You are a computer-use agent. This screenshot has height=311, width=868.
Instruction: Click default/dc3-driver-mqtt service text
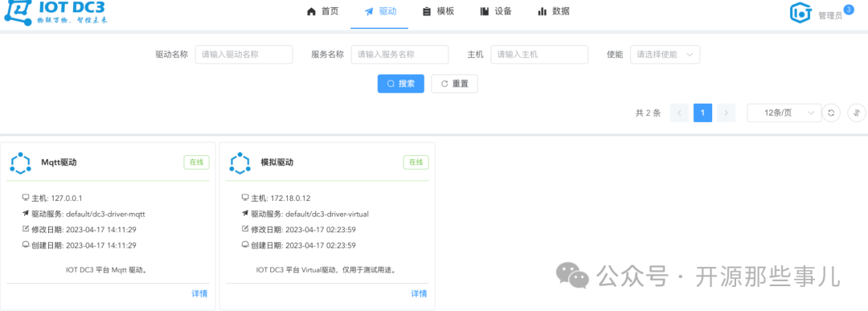(x=105, y=214)
